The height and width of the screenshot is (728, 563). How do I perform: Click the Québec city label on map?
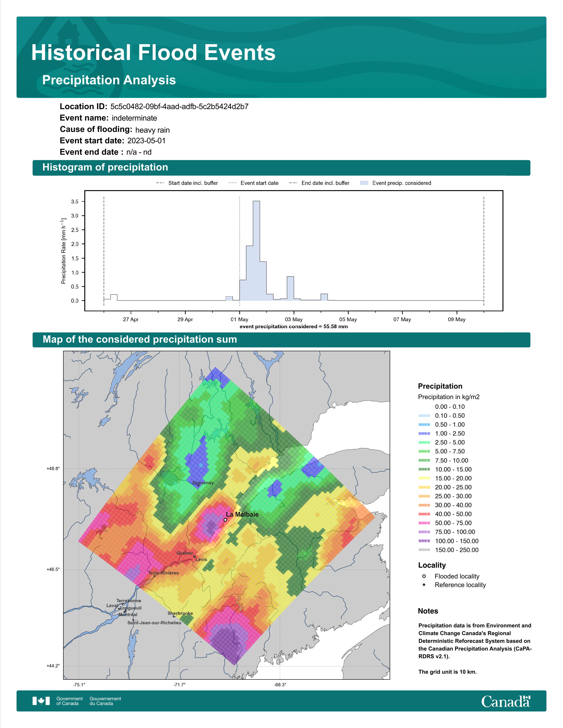[x=185, y=553]
